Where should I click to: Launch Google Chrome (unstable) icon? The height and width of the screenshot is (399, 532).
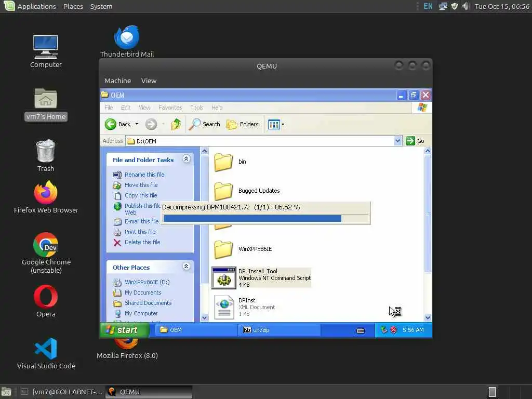click(46, 253)
